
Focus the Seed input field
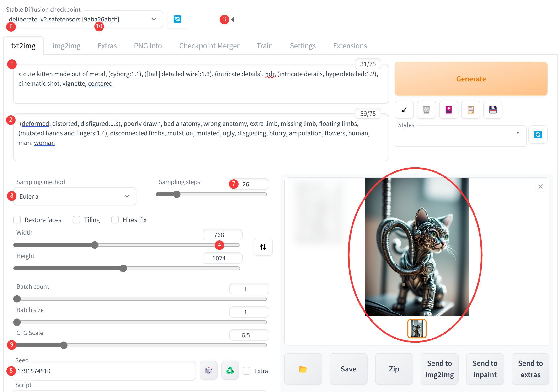tap(104, 371)
